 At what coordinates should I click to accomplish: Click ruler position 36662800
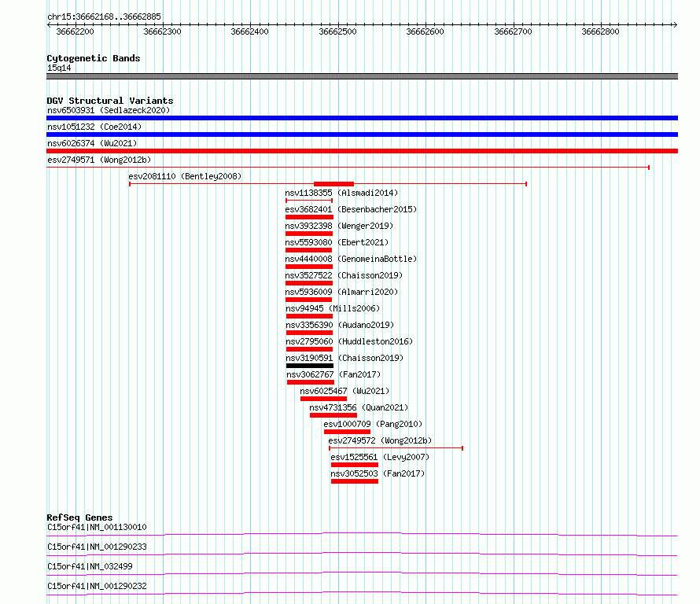(600, 31)
